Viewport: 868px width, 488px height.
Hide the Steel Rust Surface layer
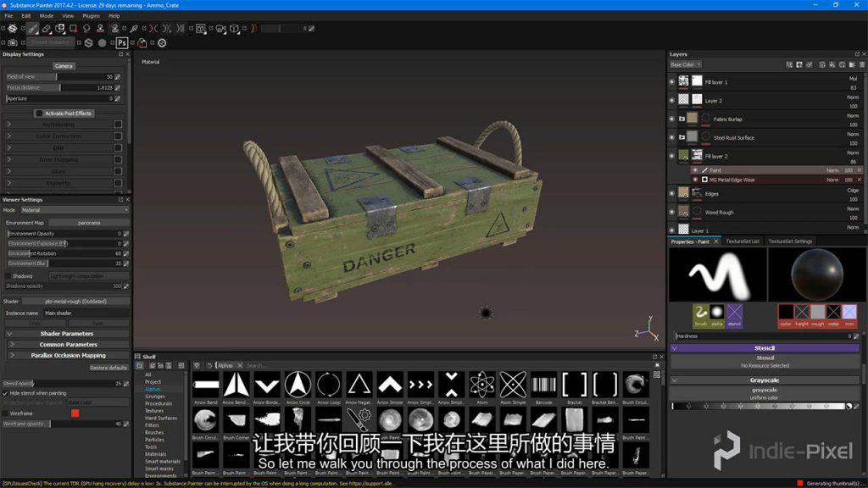[672, 138]
